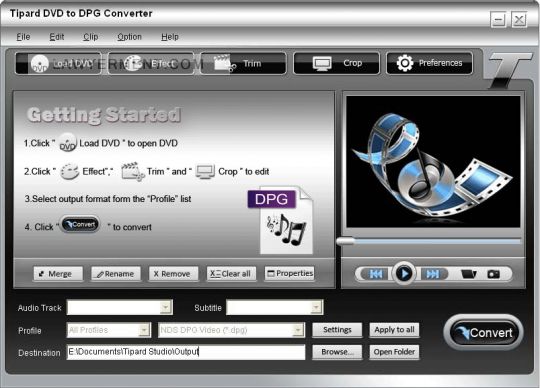Click the preview seek slider handle
Image resolution: width=540 pixels, height=388 pixels.
345,241
